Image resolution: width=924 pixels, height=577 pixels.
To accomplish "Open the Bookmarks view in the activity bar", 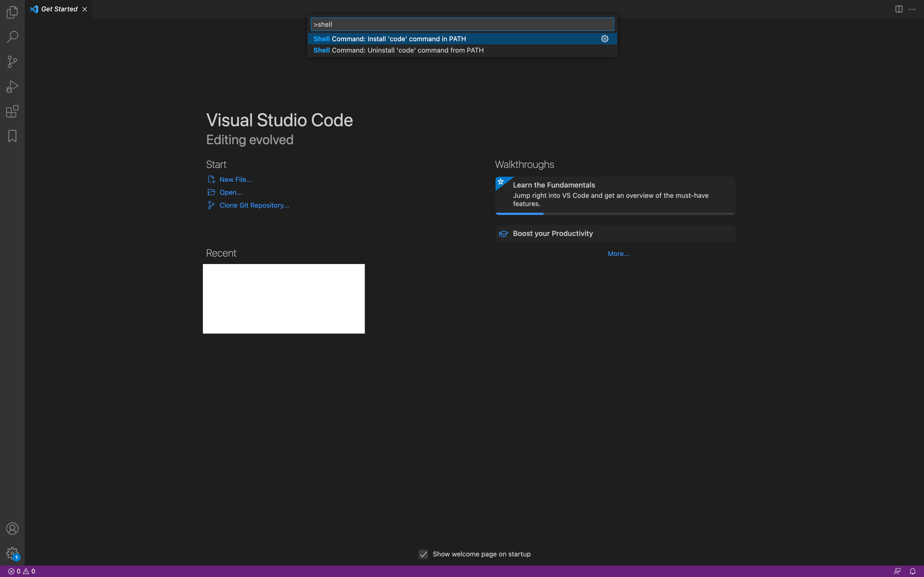I will pyautogui.click(x=12, y=136).
